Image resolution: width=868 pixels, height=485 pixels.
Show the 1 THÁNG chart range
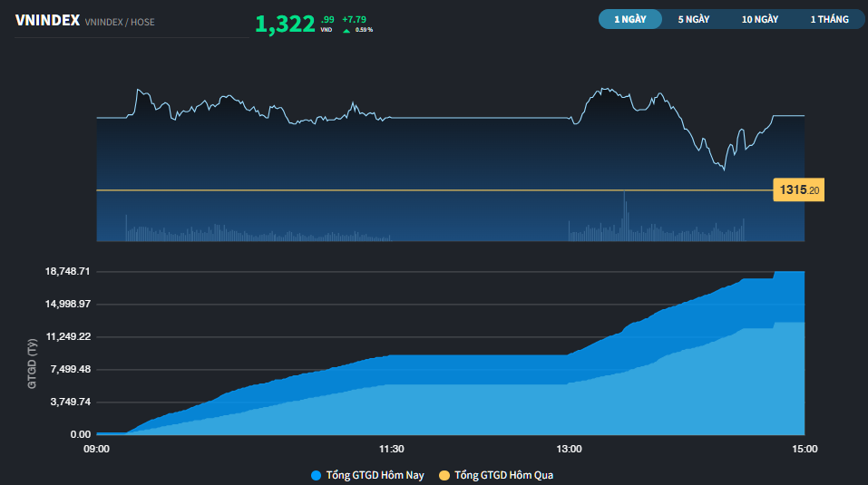click(829, 19)
